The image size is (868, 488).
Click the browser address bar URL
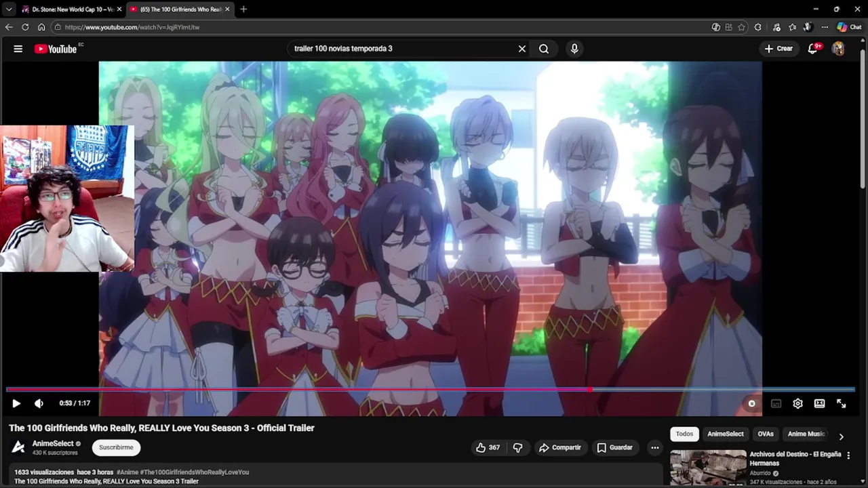pyautogui.click(x=132, y=27)
